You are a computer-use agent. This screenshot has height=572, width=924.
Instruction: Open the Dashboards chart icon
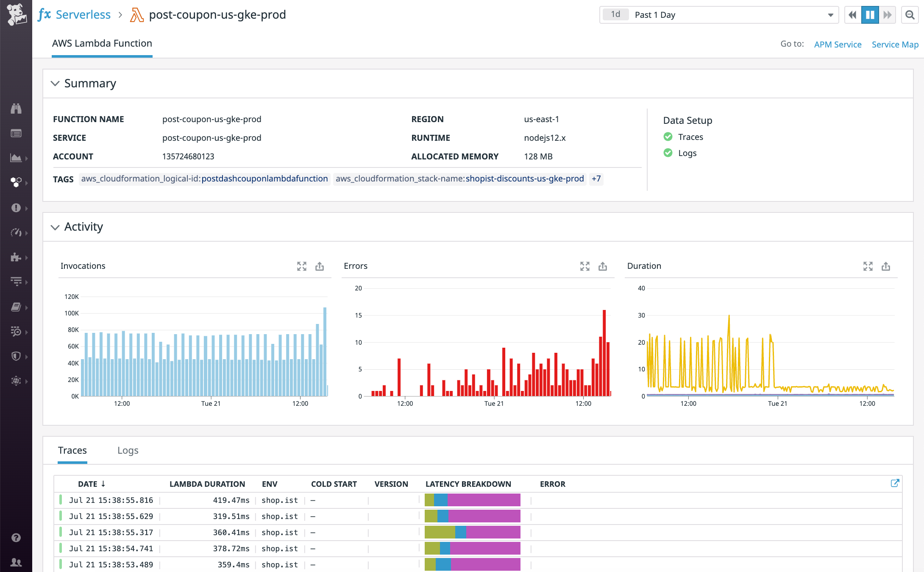pyautogui.click(x=16, y=158)
